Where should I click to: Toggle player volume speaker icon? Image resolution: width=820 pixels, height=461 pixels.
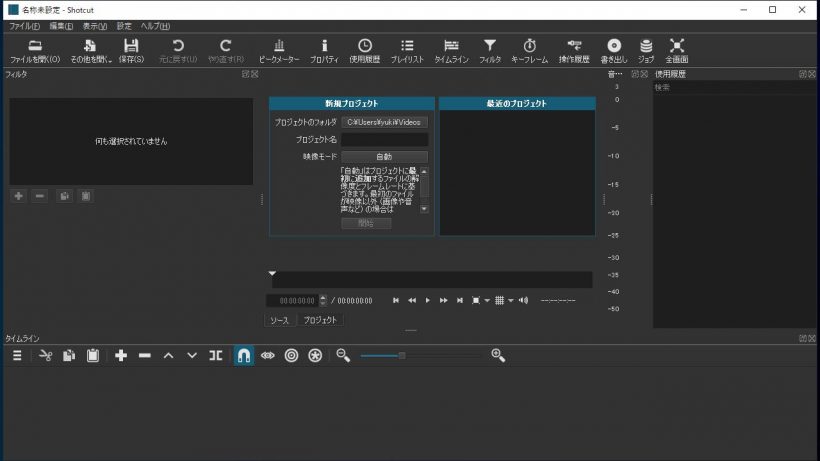tap(523, 301)
